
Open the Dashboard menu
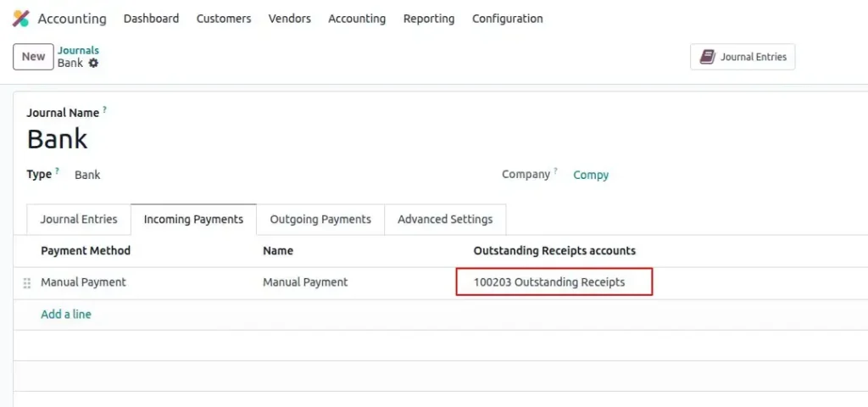151,19
